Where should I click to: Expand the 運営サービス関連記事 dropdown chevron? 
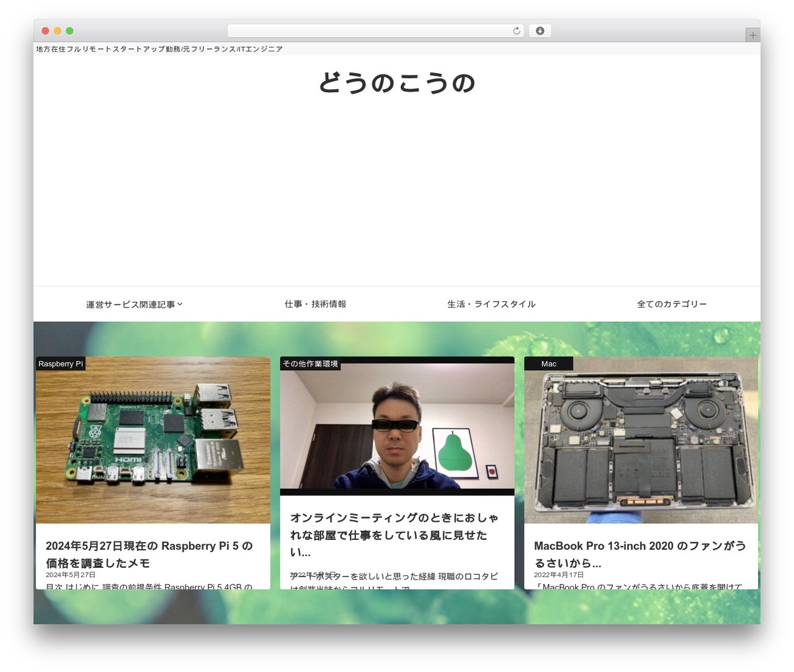click(x=180, y=304)
